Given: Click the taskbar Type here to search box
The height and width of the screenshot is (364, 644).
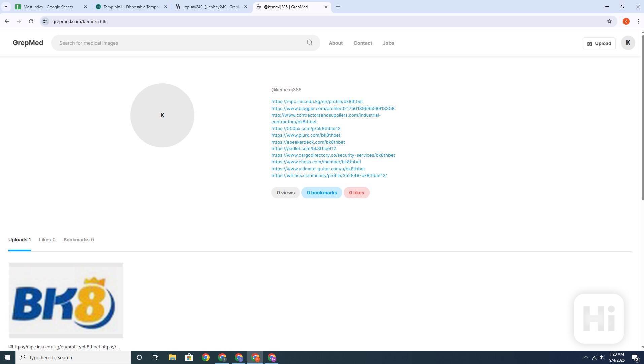Looking at the screenshot, I should (73, 357).
